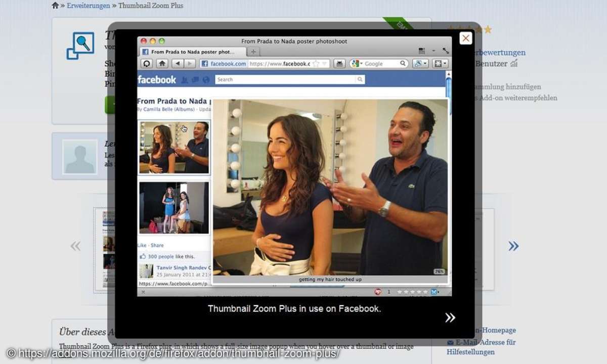Open Facebook friend requests icon
This screenshot has width=607, height=364.
185,80
